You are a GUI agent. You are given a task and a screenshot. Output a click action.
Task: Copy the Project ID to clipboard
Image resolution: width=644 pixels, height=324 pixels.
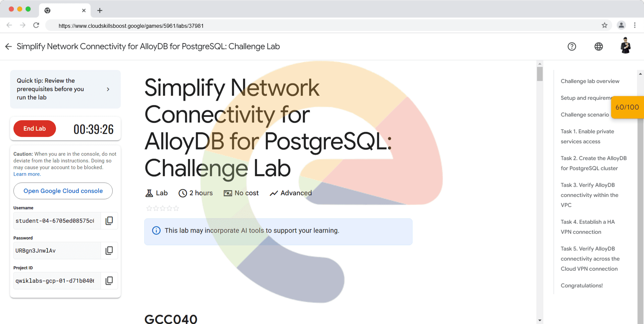pyautogui.click(x=109, y=280)
